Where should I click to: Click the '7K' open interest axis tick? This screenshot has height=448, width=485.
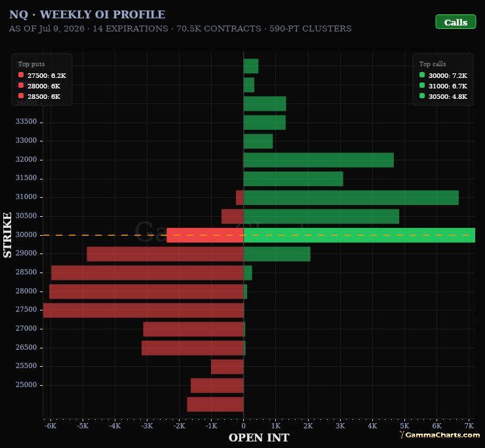469,426
